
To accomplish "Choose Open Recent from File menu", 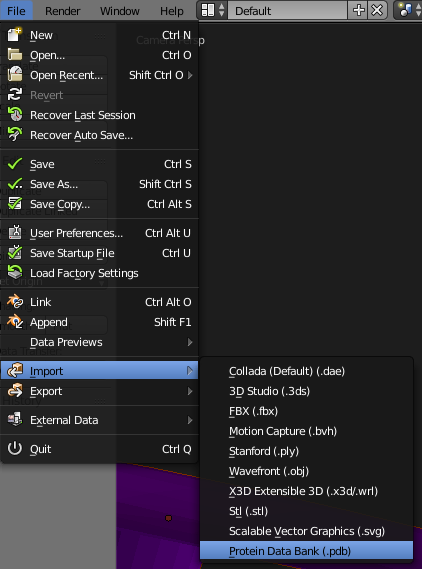I will (x=99, y=75).
